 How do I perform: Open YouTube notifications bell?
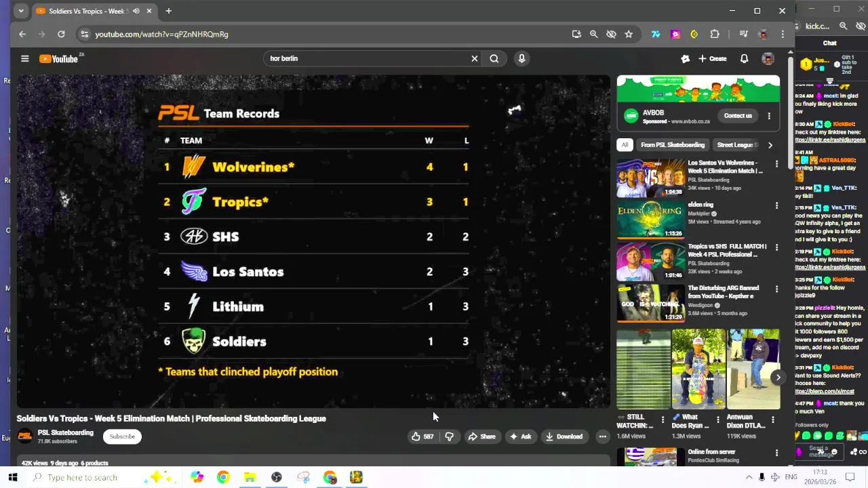(x=744, y=59)
